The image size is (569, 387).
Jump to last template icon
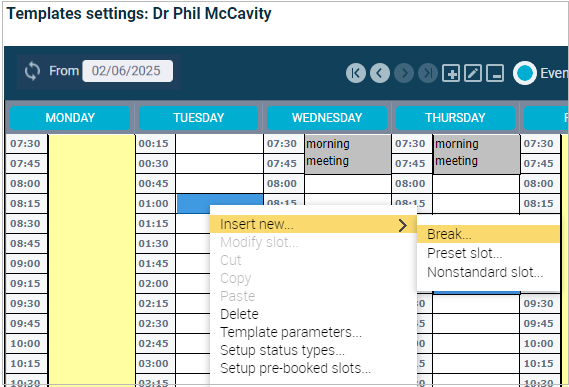(428, 73)
